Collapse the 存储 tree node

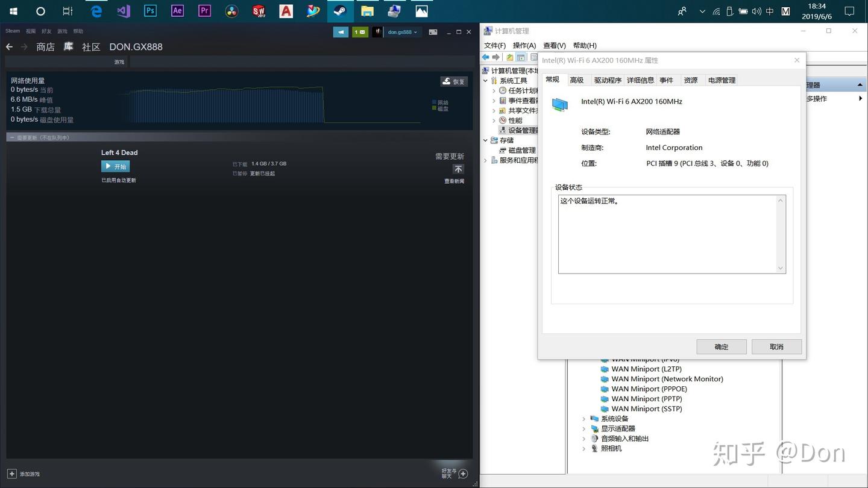pyautogui.click(x=485, y=140)
